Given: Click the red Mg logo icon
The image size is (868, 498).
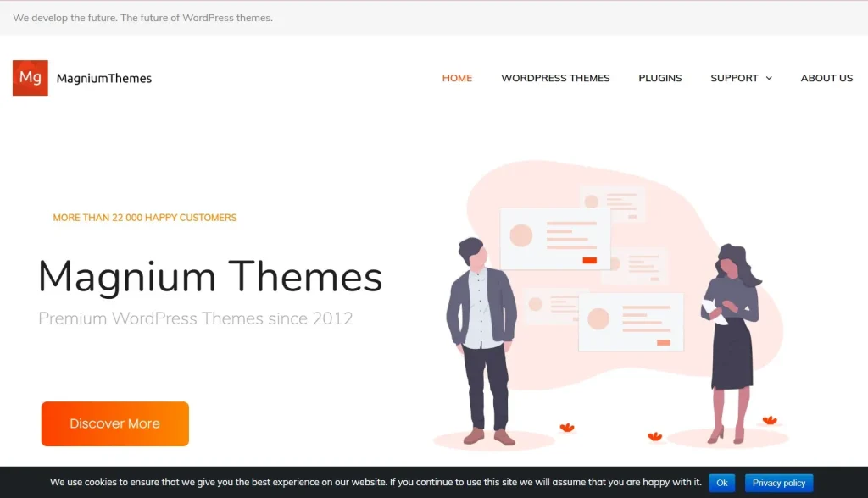Looking at the screenshot, I should pyautogui.click(x=31, y=78).
